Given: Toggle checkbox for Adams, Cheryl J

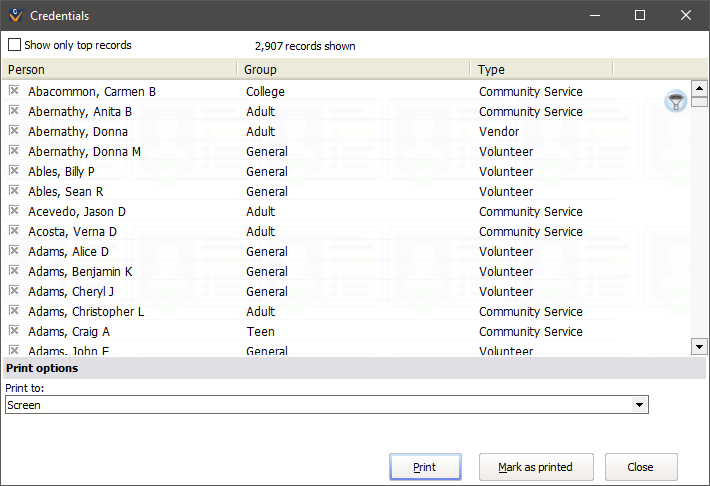Looking at the screenshot, I should 14,290.
